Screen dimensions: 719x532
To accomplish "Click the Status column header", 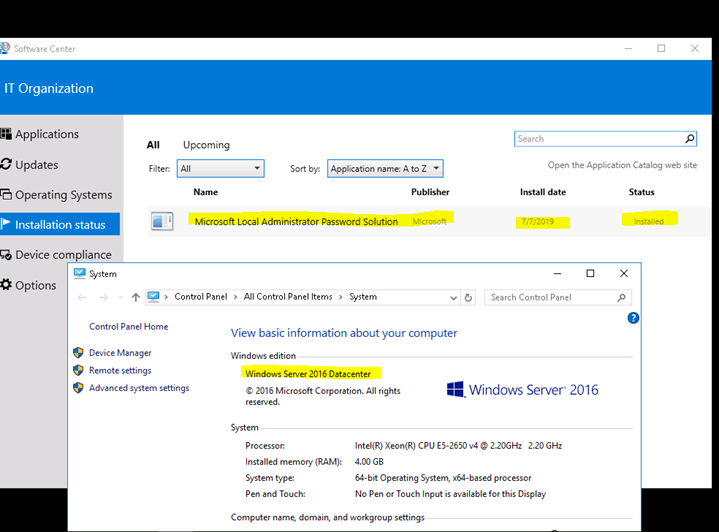I will point(642,192).
